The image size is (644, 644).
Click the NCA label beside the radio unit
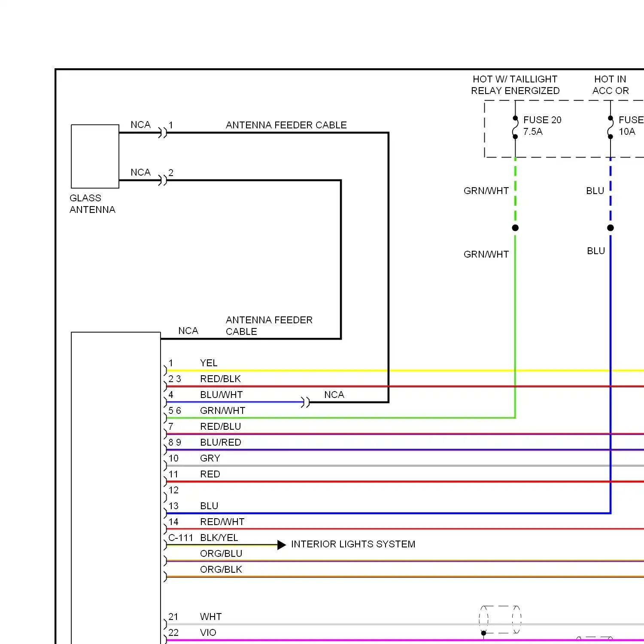pyautogui.click(x=188, y=331)
